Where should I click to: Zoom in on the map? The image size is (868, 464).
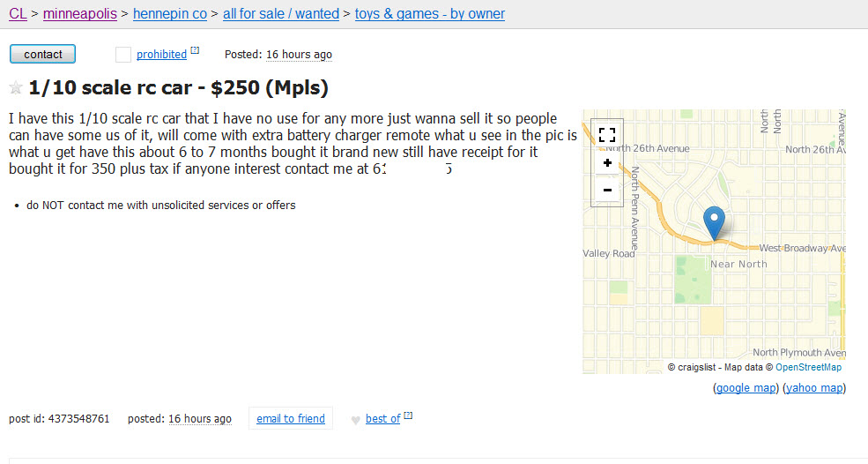click(607, 163)
